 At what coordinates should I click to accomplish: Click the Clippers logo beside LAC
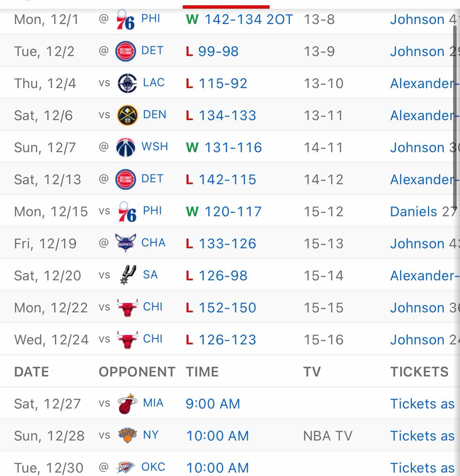(x=127, y=83)
